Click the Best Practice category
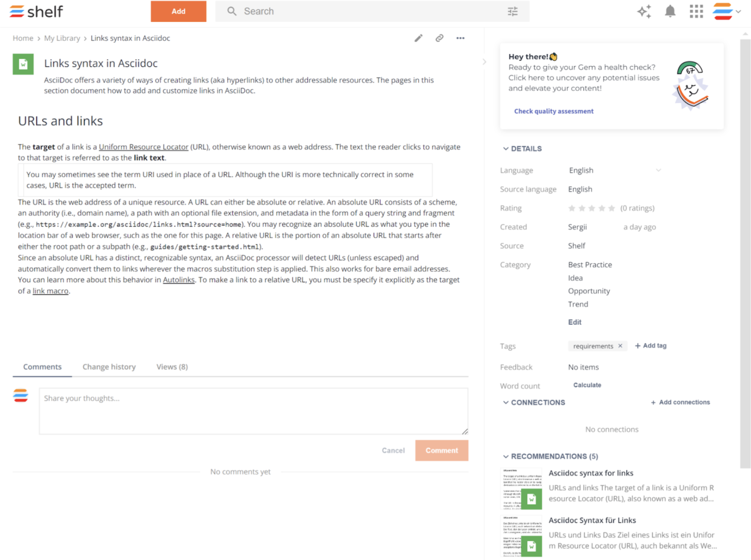Screen dimensions: 751x560 tap(590, 264)
